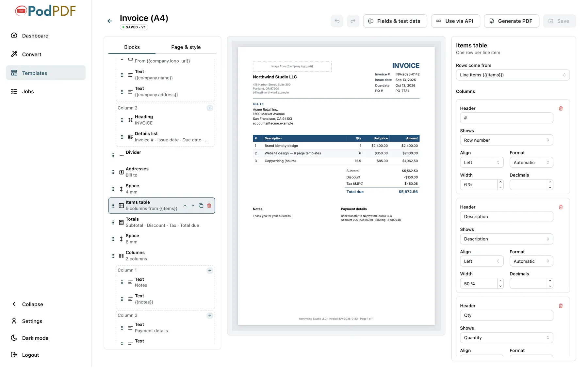Delete the Qty column with trash icon
The image size is (588, 373).
click(561, 306)
